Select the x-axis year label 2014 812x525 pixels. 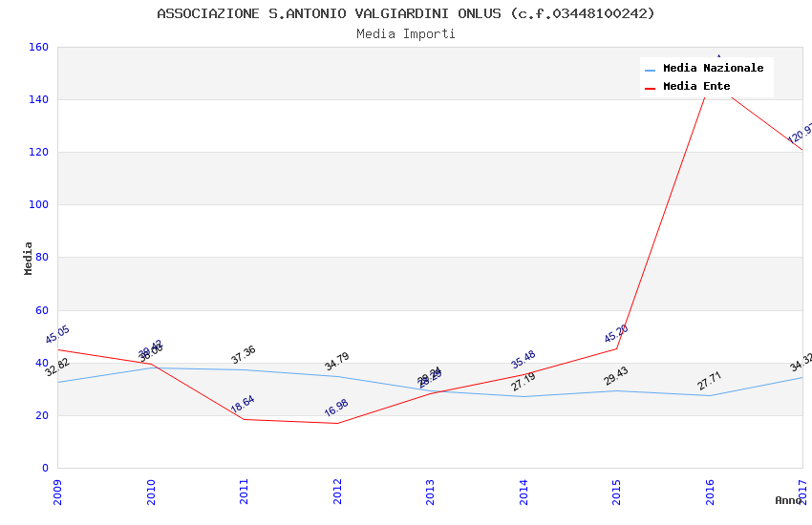(x=524, y=492)
